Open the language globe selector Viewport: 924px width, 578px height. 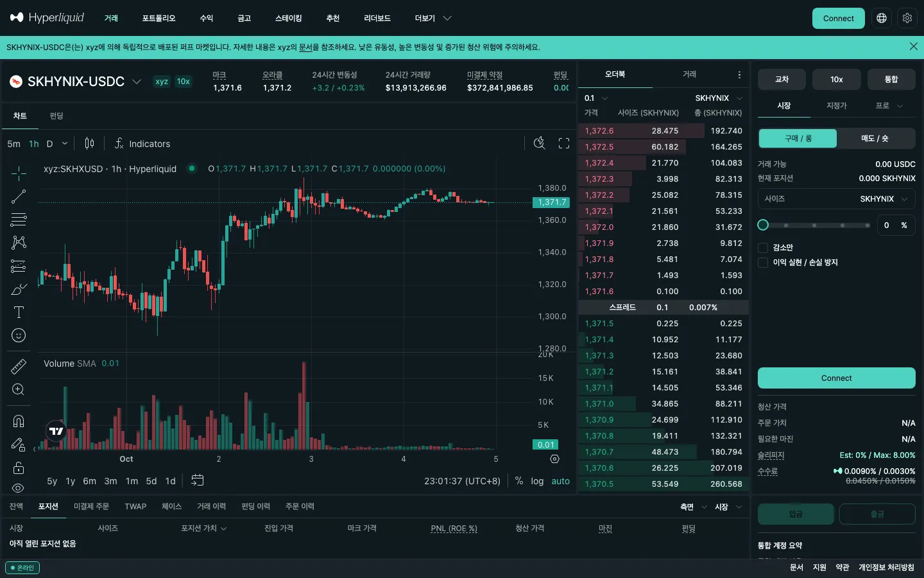882,18
